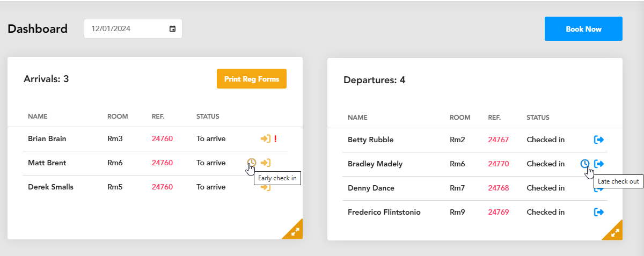The image size is (644, 256).
Task: Click red alert mark beside Brian Brain
Action: tap(275, 138)
